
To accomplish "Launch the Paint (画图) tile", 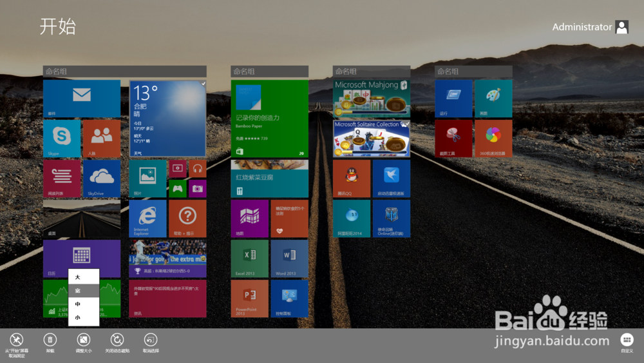I will [493, 99].
